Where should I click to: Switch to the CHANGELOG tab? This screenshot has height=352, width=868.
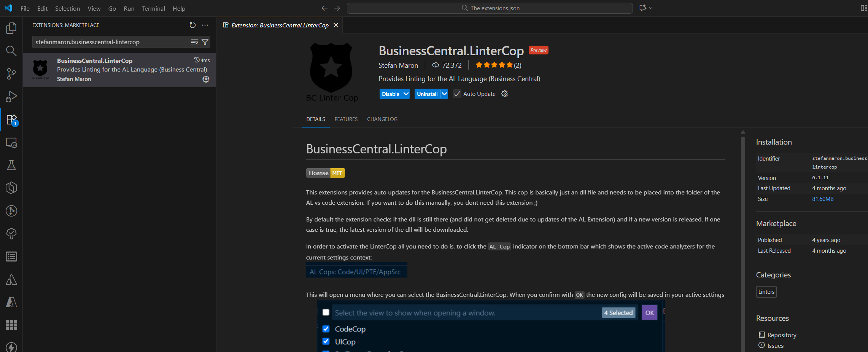click(x=382, y=119)
